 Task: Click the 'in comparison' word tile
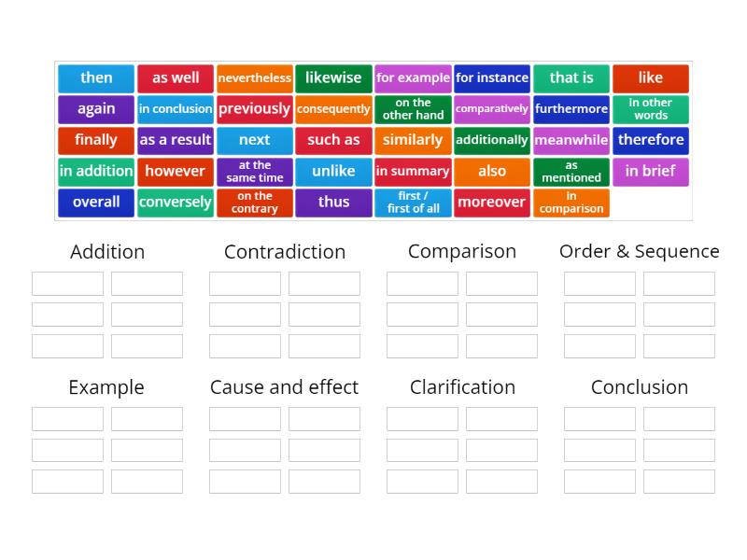571,203
